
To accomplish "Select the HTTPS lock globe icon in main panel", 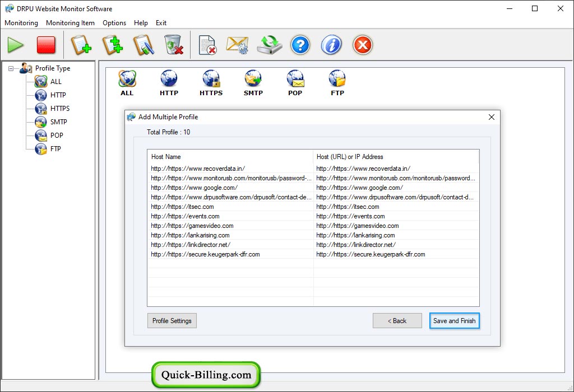I will [211, 83].
